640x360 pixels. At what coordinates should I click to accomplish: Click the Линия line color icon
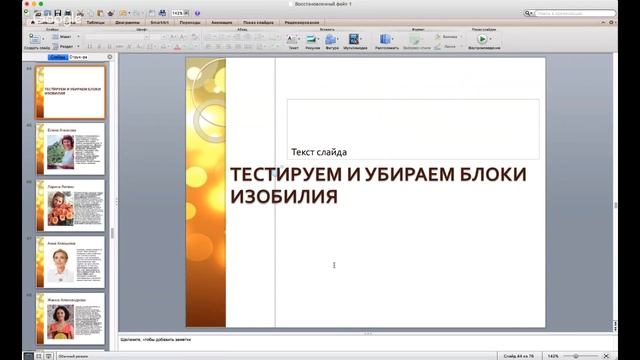(x=438, y=47)
